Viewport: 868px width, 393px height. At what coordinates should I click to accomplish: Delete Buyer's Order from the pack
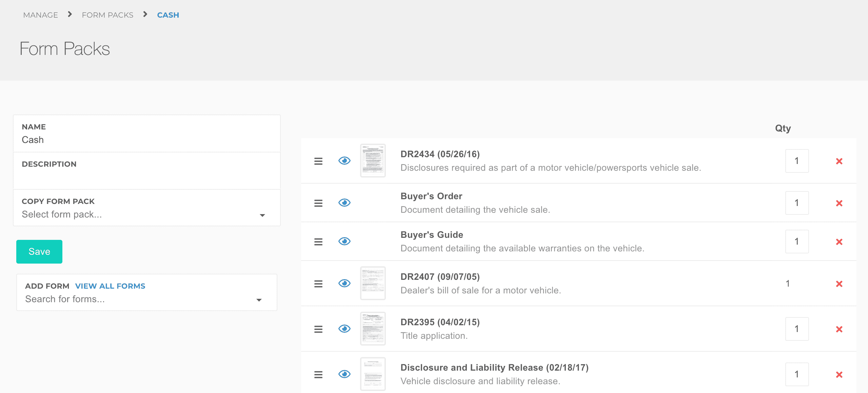[839, 203]
